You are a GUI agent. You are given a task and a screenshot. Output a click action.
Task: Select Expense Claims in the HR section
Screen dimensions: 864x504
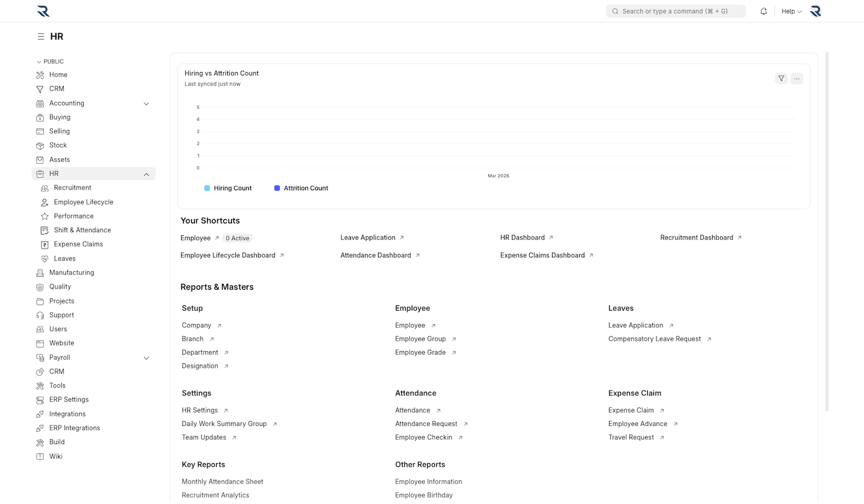[77, 244]
